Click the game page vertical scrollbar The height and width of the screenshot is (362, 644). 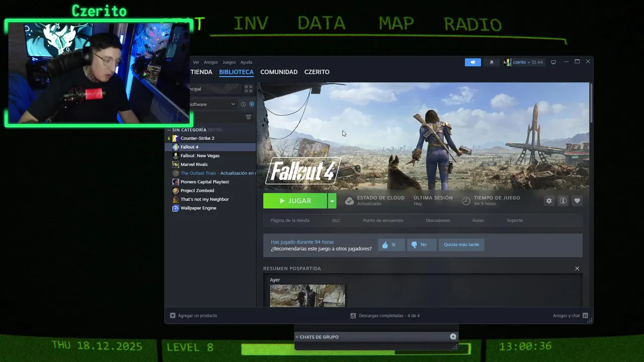tap(591, 103)
